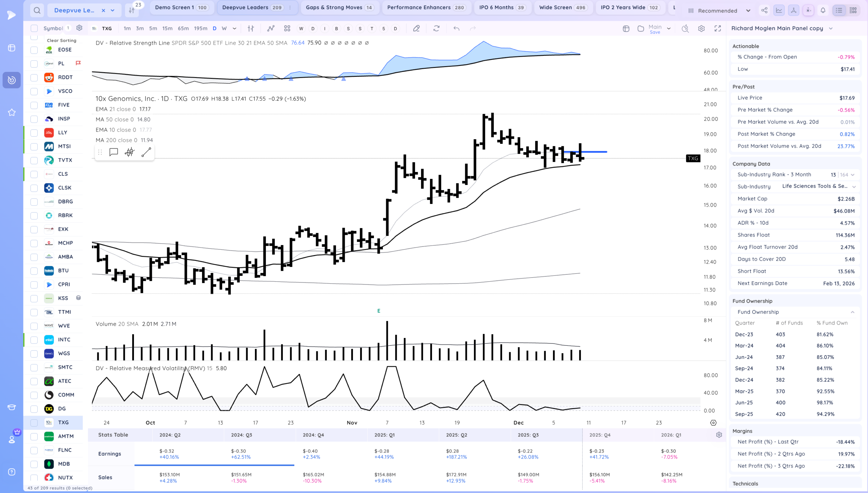This screenshot has height=493, width=868.
Task: Select the trend line drawing tool
Action: (146, 152)
